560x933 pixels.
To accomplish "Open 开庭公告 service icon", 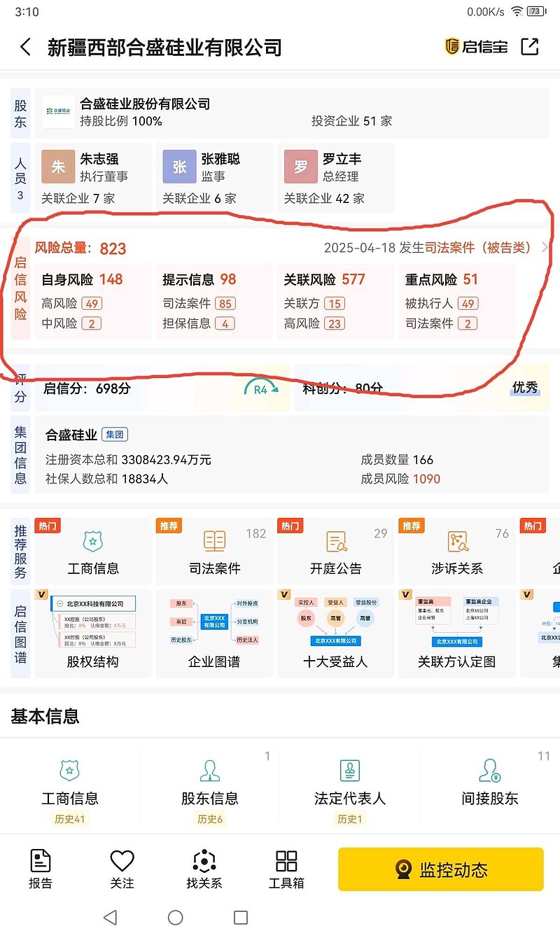I will (x=337, y=541).
